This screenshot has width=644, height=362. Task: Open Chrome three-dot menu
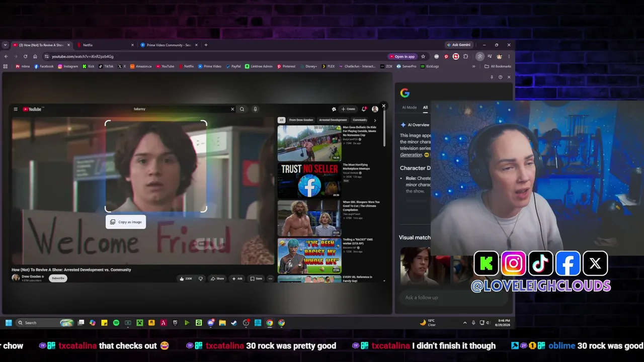tap(509, 56)
